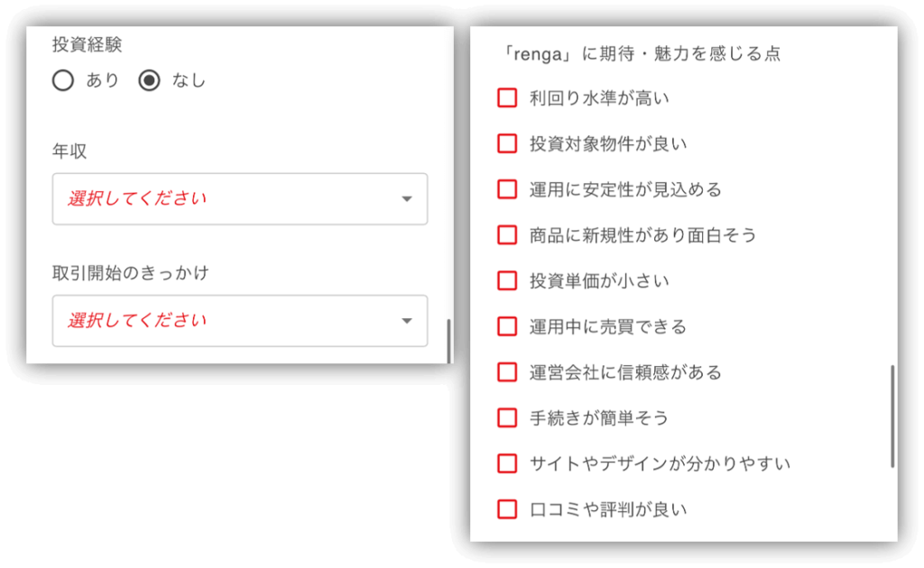Click the あり label text
924x568 pixels.
[102, 81]
